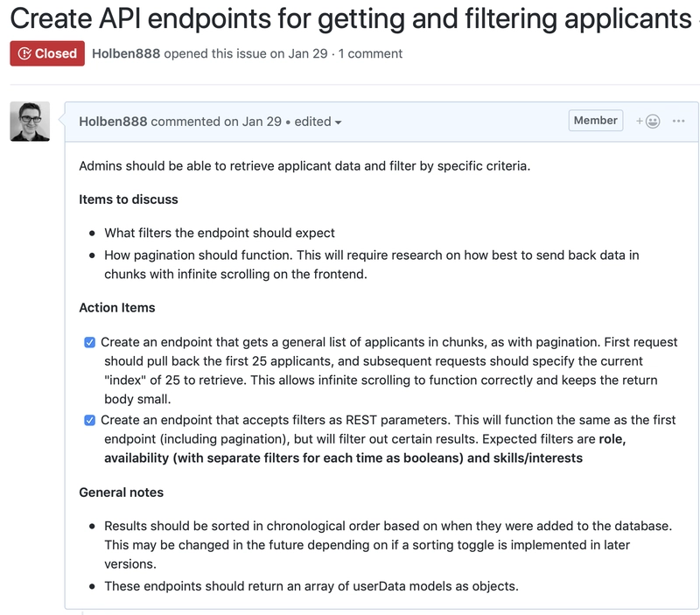Screen dimensions: 700x615
Task: Click the closed-issue icon inside Closed badge
Action: pos(24,53)
